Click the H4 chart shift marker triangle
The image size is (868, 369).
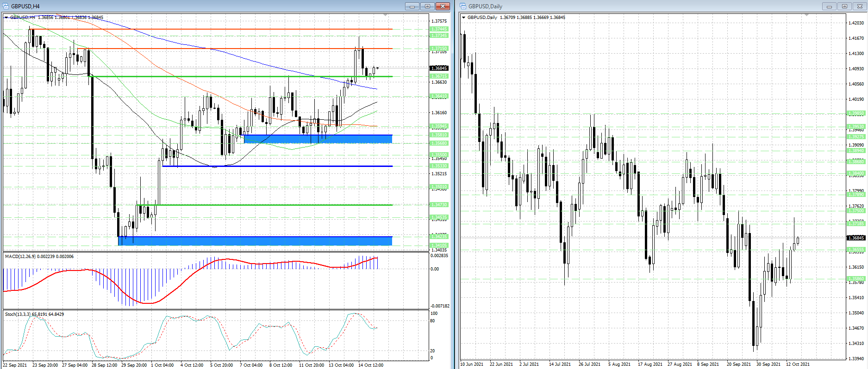[386, 15]
